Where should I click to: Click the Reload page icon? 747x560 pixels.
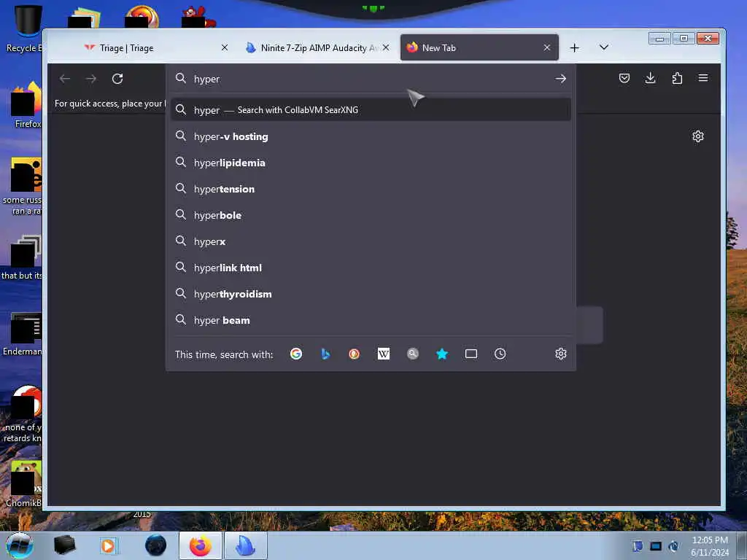(x=117, y=79)
